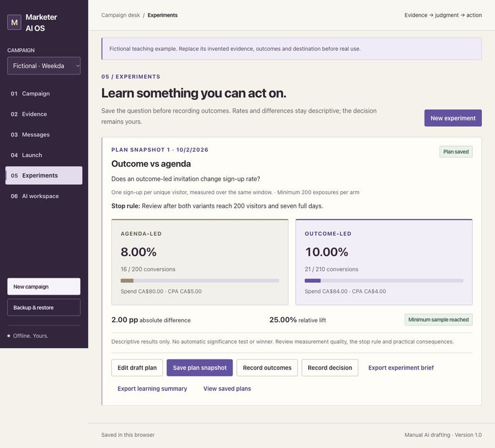This screenshot has height=448, width=495.
Task: Start a New experiment
Action: (453, 118)
